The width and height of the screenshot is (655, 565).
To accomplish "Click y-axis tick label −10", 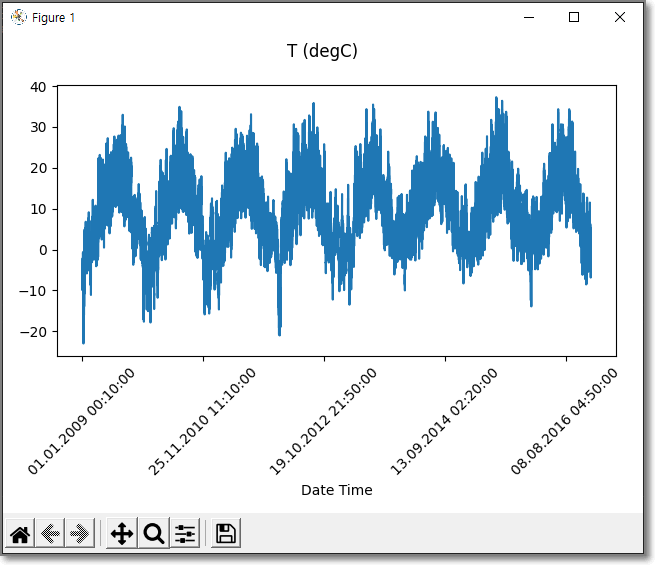I will pyautogui.click(x=33, y=291).
